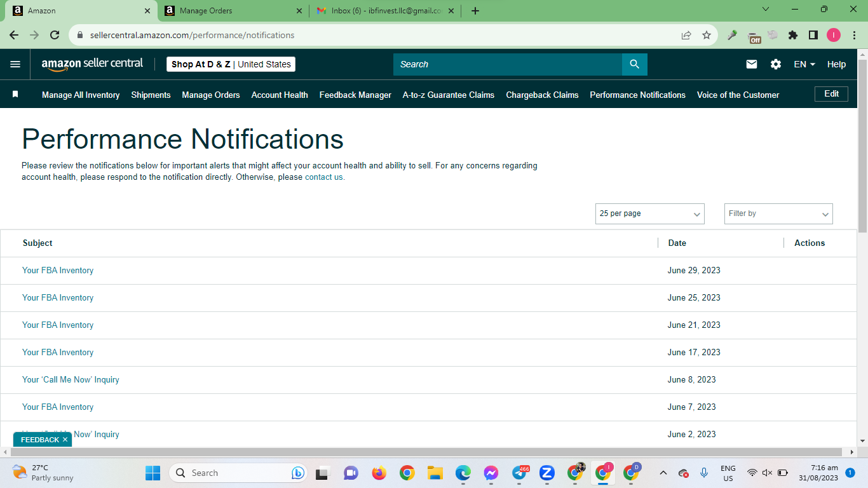Click the Windows taskbar Search box

(x=238, y=473)
